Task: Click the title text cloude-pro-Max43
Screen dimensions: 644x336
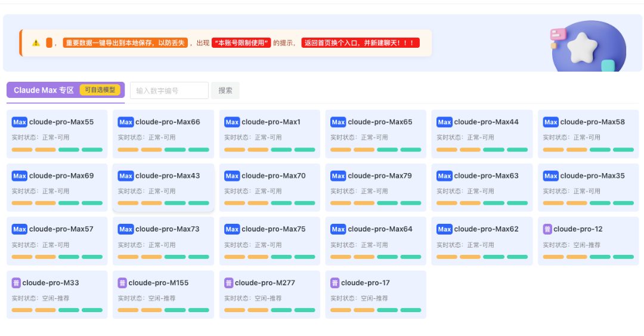Action: coord(168,176)
